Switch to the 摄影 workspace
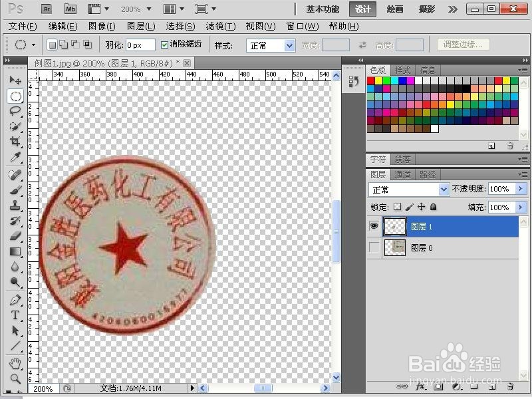The width and height of the screenshot is (532, 399). tap(427, 9)
